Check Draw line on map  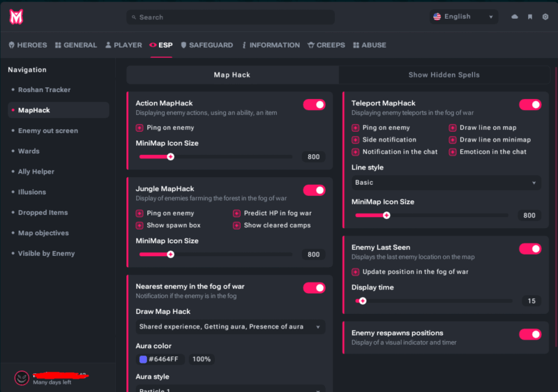[453, 128]
